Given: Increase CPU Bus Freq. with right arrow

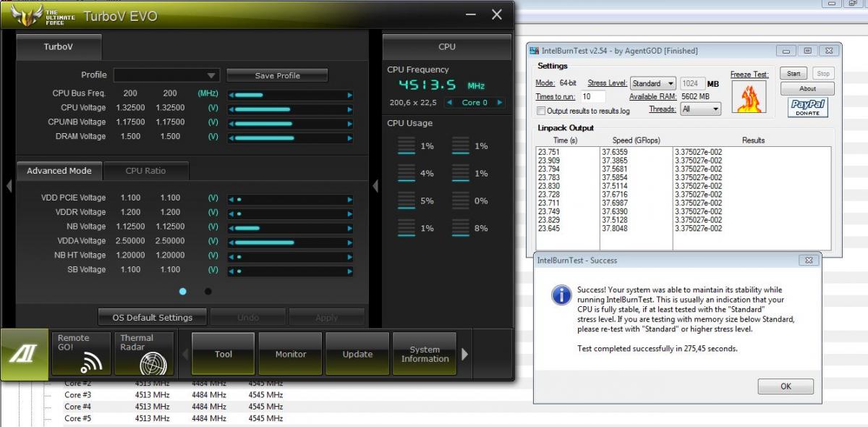Looking at the screenshot, I should point(350,95).
